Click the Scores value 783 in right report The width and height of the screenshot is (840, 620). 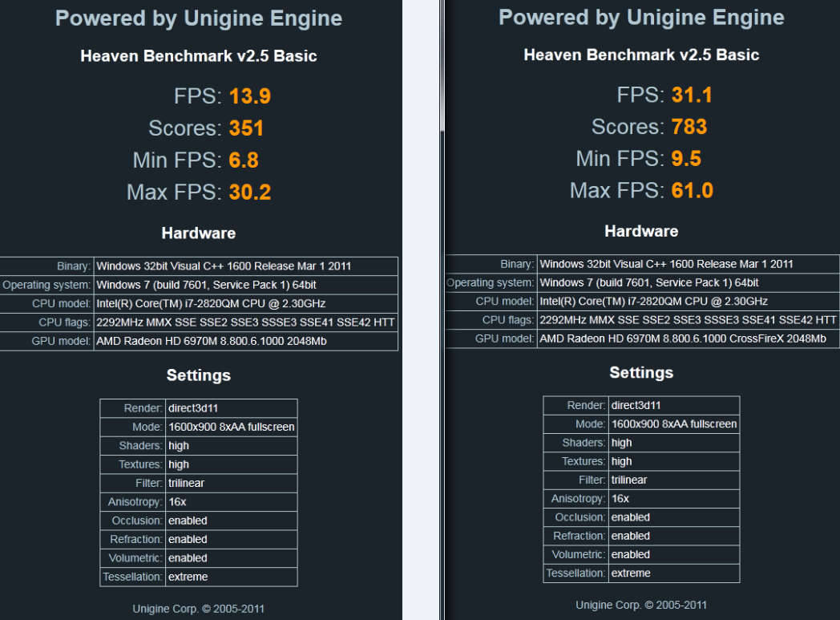coord(689,127)
